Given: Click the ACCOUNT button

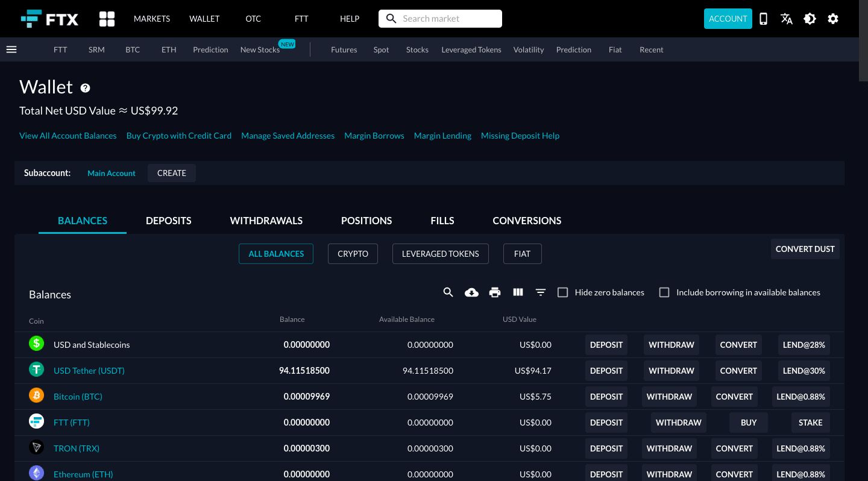Looking at the screenshot, I should 728,19.
